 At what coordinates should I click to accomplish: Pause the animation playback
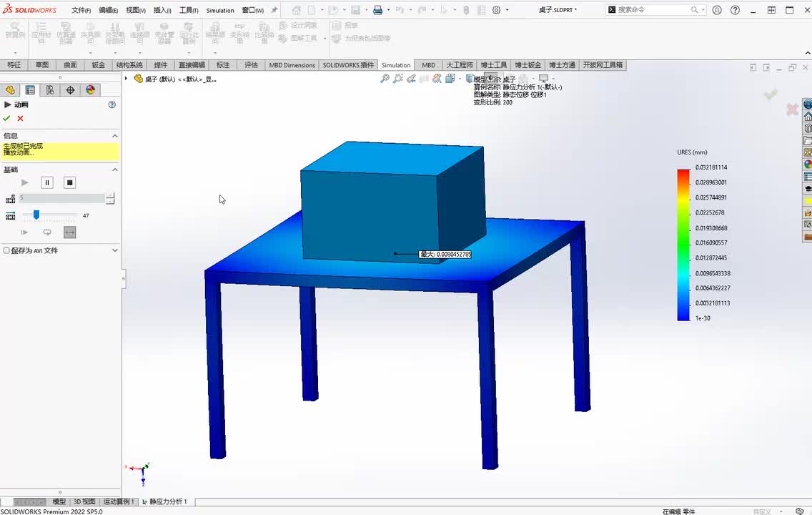point(47,182)
